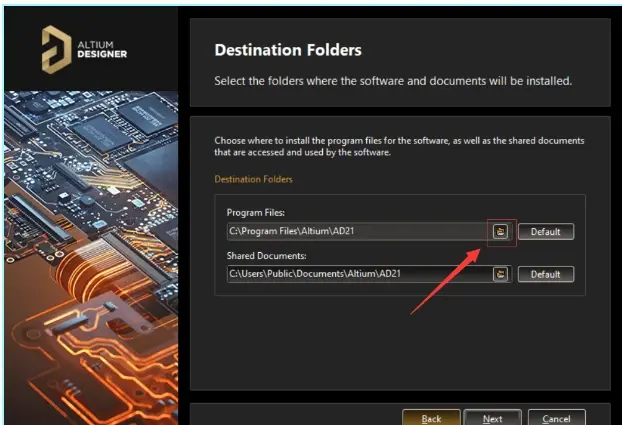
Task: Proceed with the Next button
Action: (x=492, y=418)
